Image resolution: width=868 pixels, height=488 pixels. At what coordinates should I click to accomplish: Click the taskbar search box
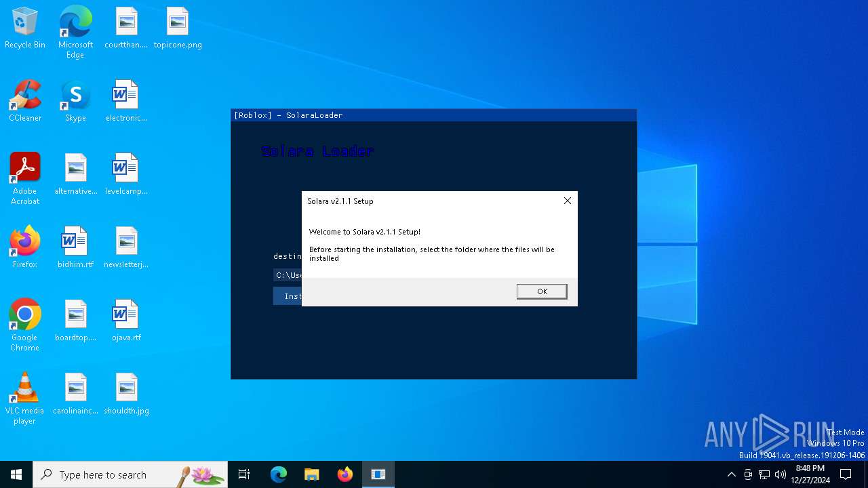tap(130, 474)
